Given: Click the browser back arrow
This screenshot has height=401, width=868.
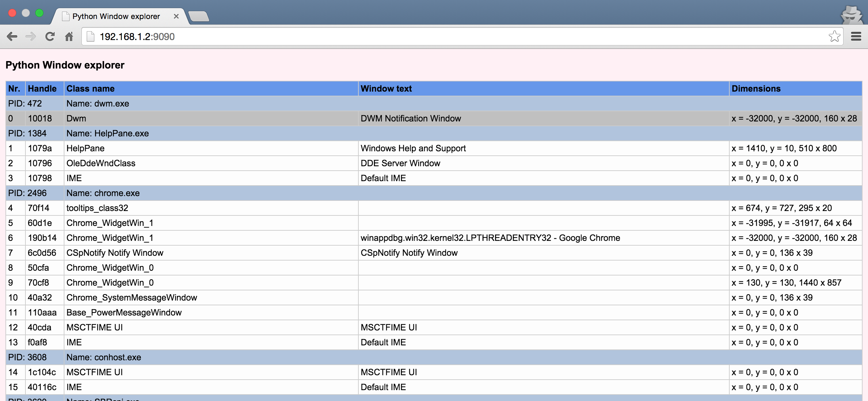Looking at the screenshot, I should tap(12, 36).
